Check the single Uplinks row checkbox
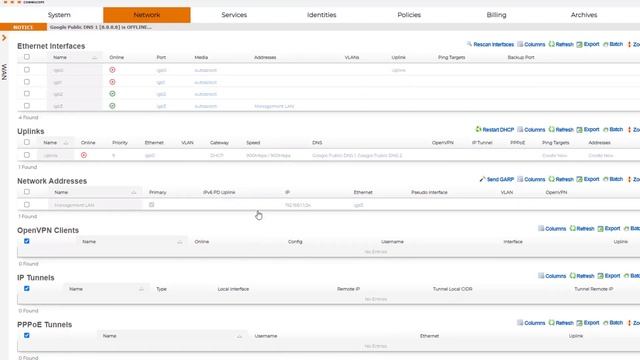Image resolution: width=640 pixels, height=360 pixels. pos(27,155)
